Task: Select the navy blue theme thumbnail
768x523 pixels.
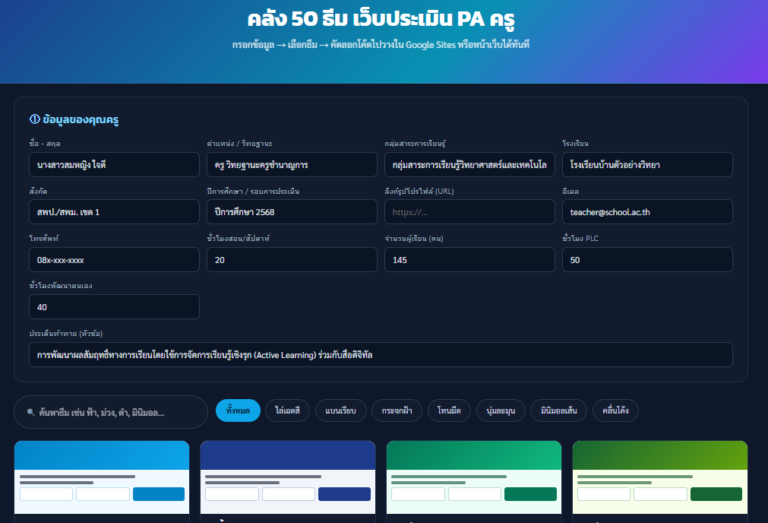Action: 288,477
